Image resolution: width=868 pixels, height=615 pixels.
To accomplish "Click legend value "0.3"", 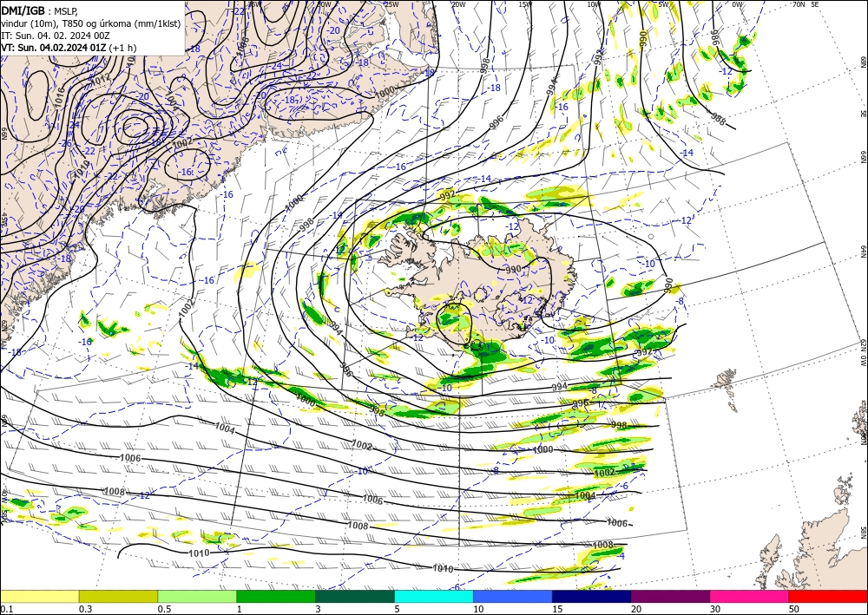I will point(85,609).
